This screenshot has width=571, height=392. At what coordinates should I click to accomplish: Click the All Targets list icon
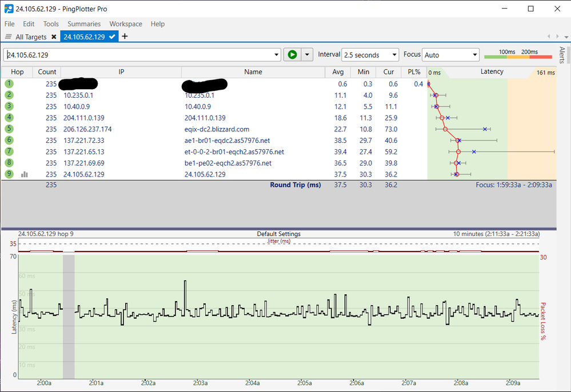[x=9, y=37]
